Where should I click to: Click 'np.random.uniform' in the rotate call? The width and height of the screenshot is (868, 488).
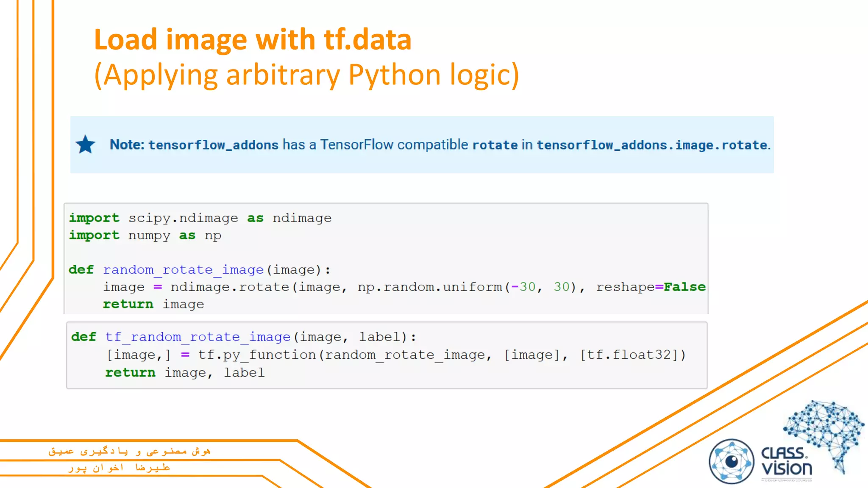(430, 287)
